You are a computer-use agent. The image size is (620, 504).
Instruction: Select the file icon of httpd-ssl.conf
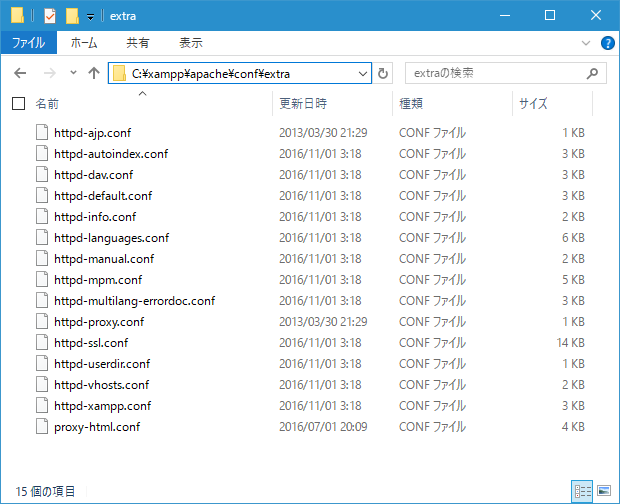coord(42,342)
